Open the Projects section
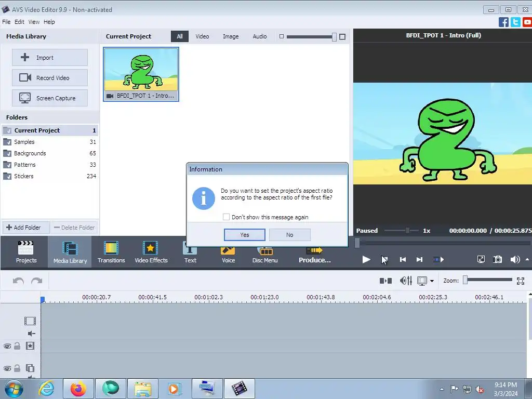Viewport: 532px width, 399px height. (x=26, y=252)
